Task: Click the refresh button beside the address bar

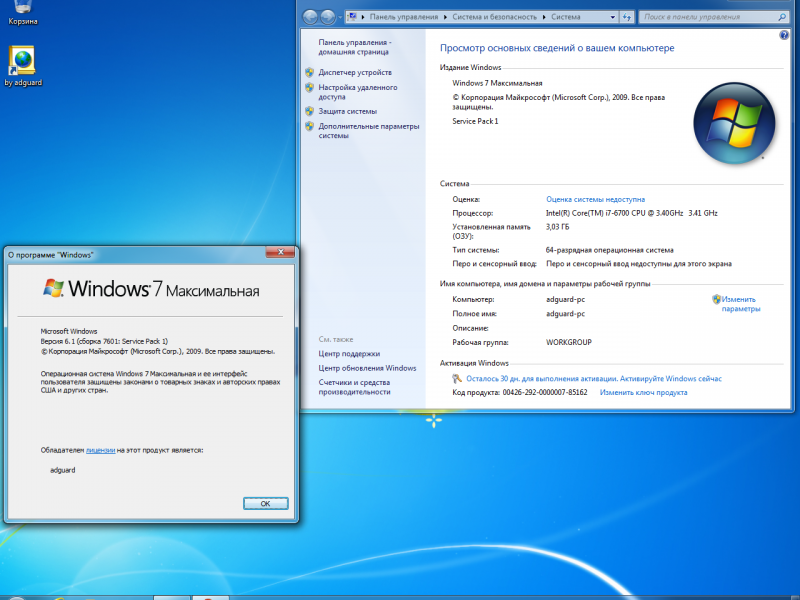Action: tap(627, 17)
